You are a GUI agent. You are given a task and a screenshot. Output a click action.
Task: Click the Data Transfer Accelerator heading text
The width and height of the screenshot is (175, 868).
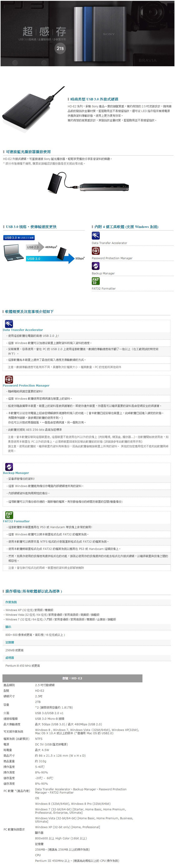[x=23, y=330]
